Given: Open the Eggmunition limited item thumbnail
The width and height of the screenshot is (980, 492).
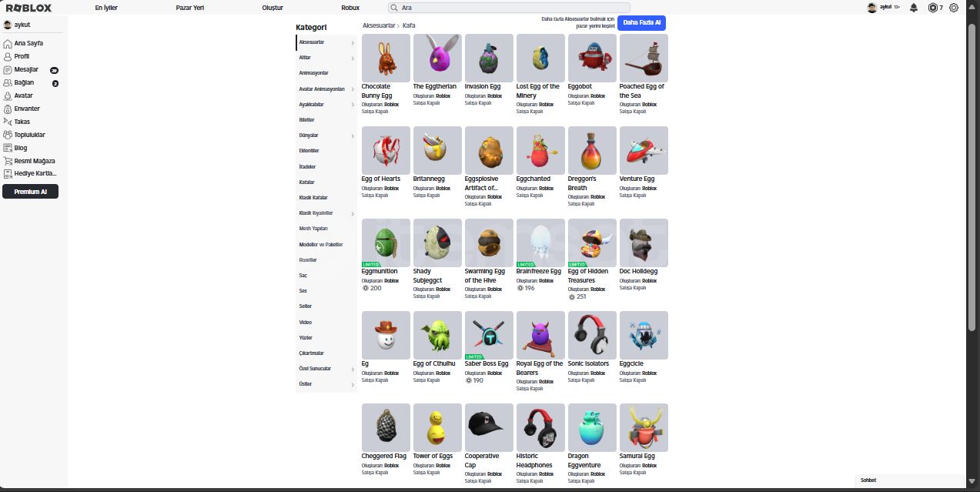Looking at the screenshot, I should click(x=386, y=243).
